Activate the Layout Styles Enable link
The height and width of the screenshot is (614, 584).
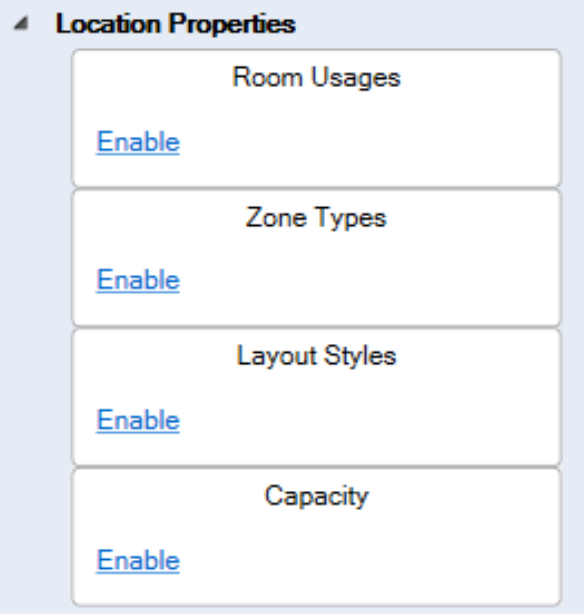click(138, 420)
